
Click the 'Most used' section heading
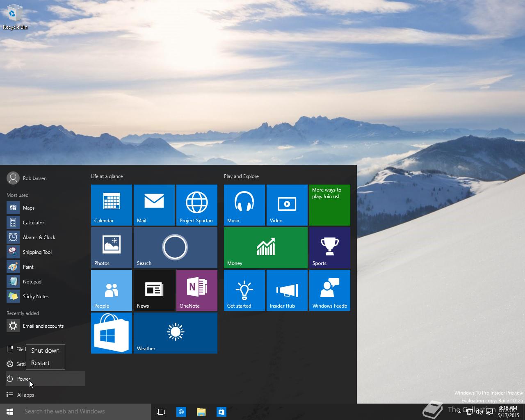pos(18,195)
